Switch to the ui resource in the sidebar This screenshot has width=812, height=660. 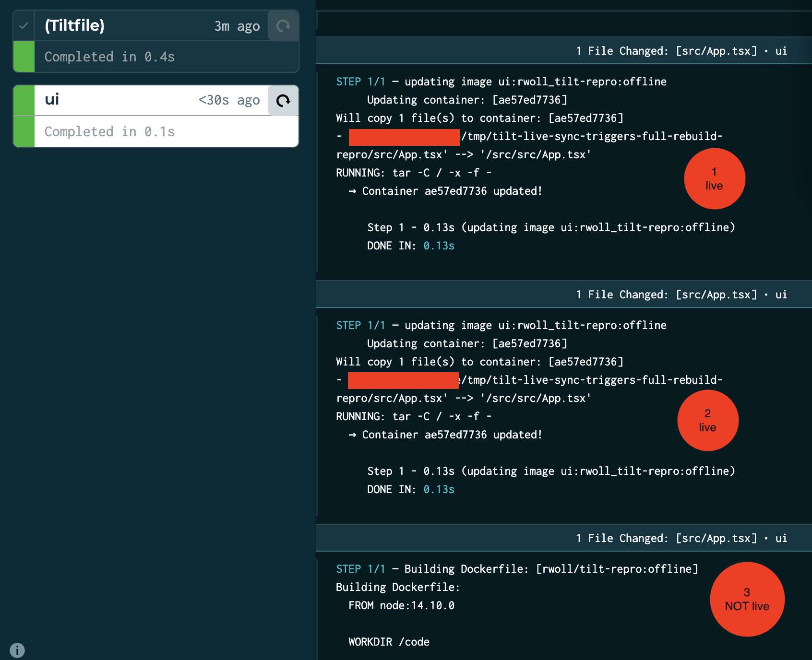coord(52,100)
